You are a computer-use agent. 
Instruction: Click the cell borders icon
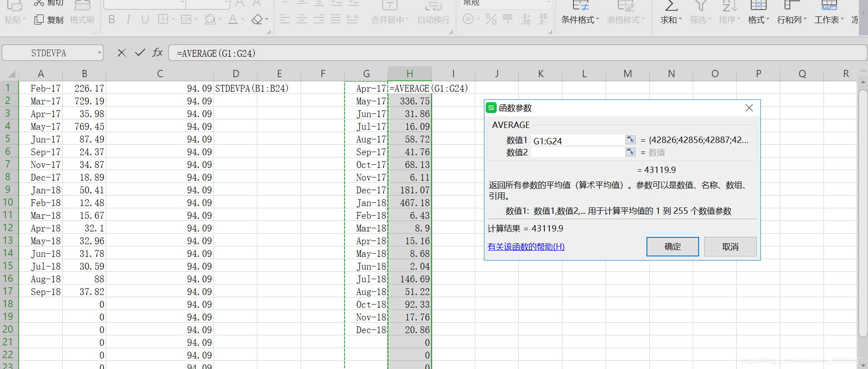click(x=163, y=19)
